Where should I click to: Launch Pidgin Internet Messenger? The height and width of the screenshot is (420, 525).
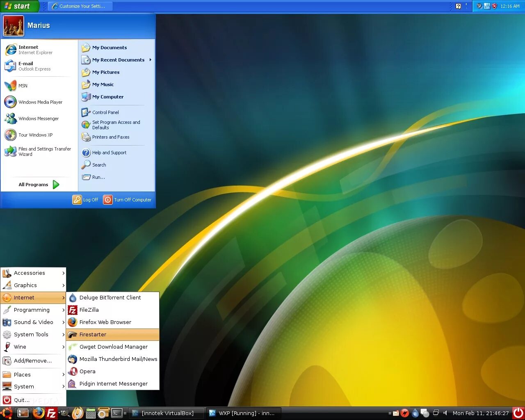[113, 384]
